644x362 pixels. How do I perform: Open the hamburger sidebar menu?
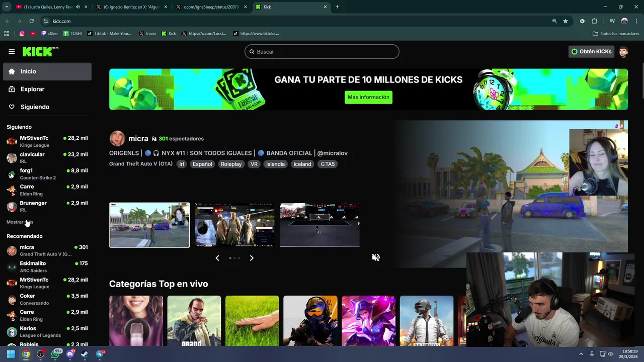click(12, 52)
